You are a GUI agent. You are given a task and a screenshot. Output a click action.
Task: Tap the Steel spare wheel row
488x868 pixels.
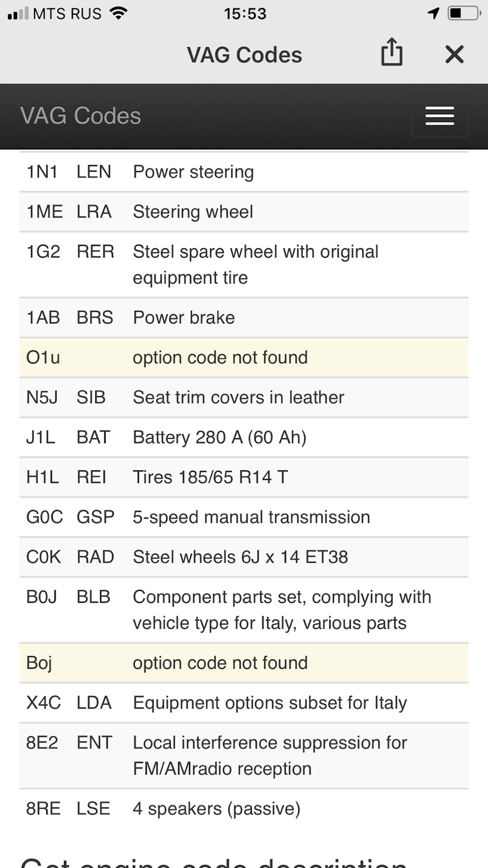coord(244,265)
